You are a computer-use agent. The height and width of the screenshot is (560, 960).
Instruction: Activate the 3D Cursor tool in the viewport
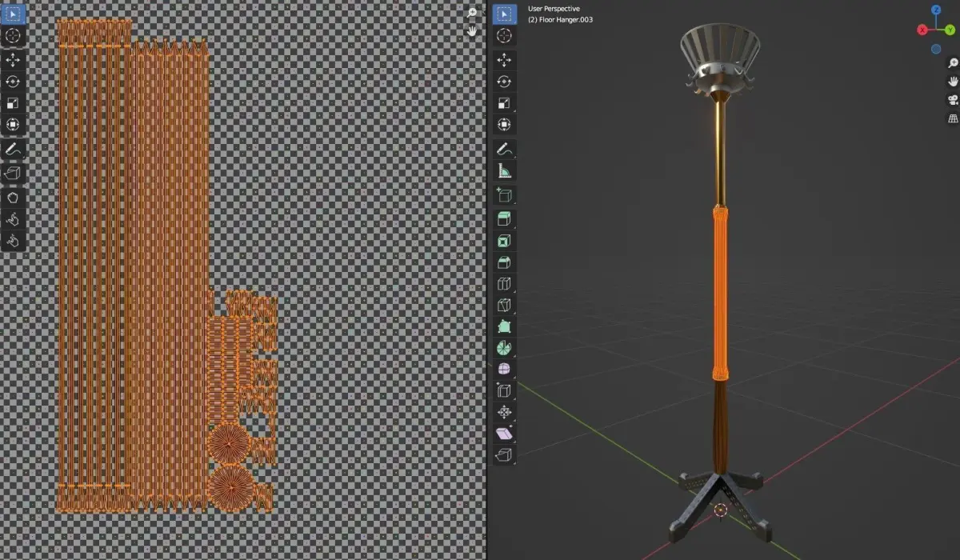[x=504, y=35]
